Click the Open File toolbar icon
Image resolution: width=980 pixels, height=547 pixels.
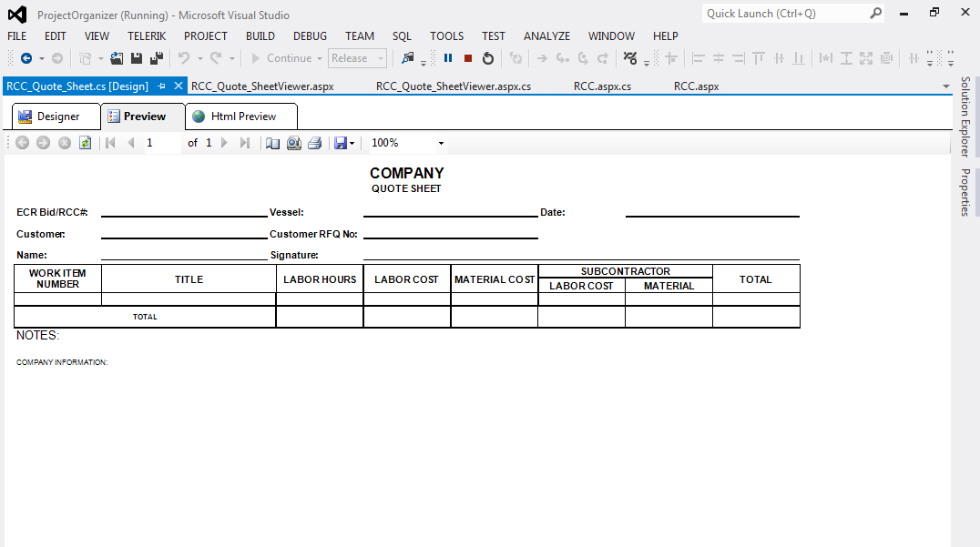(x=117, y=58)
